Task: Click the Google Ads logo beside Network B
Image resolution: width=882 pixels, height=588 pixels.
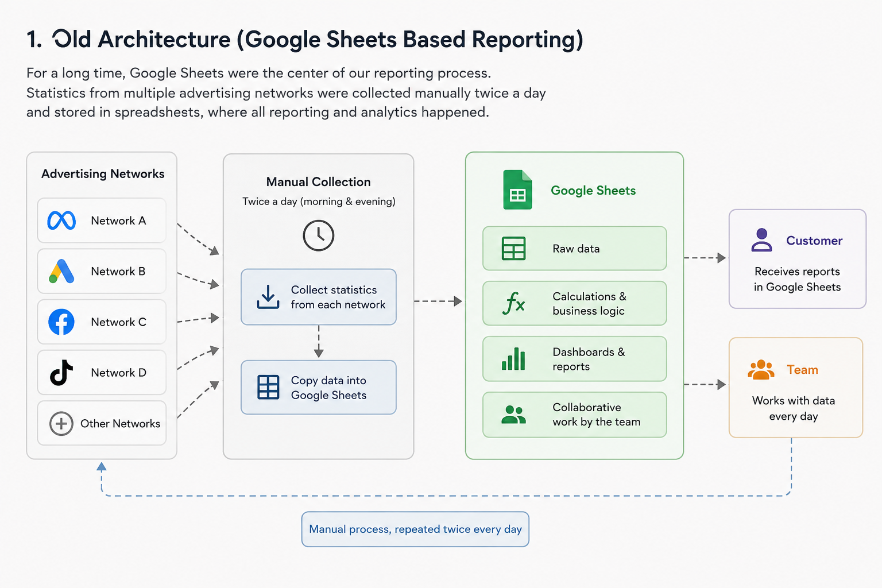Action: tap(61, 271)
